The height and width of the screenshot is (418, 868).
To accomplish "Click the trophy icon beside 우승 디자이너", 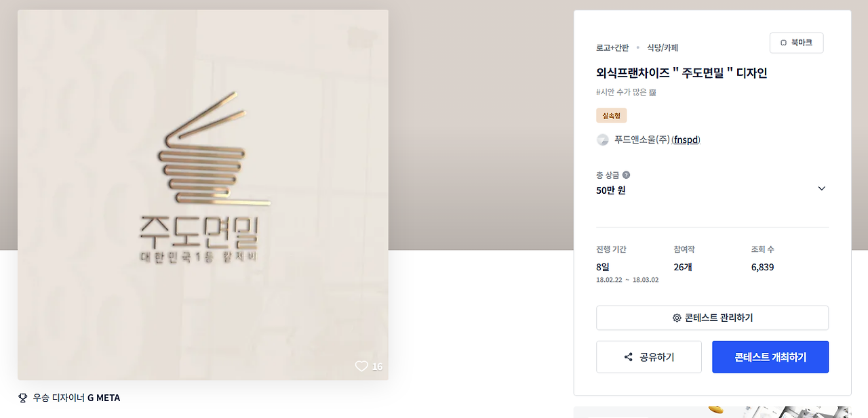I will click(x=22, y=398).
